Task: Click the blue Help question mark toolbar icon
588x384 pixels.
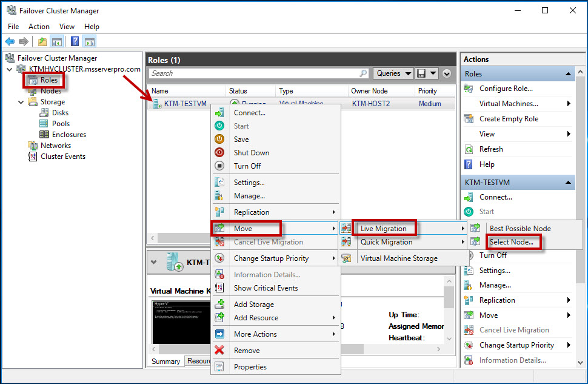Action: (75, 41)
